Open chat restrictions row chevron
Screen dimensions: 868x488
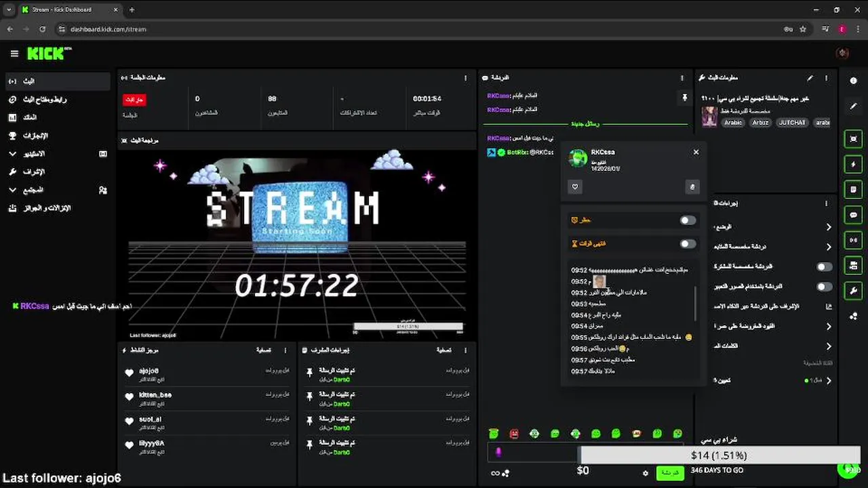pos(829,327)
